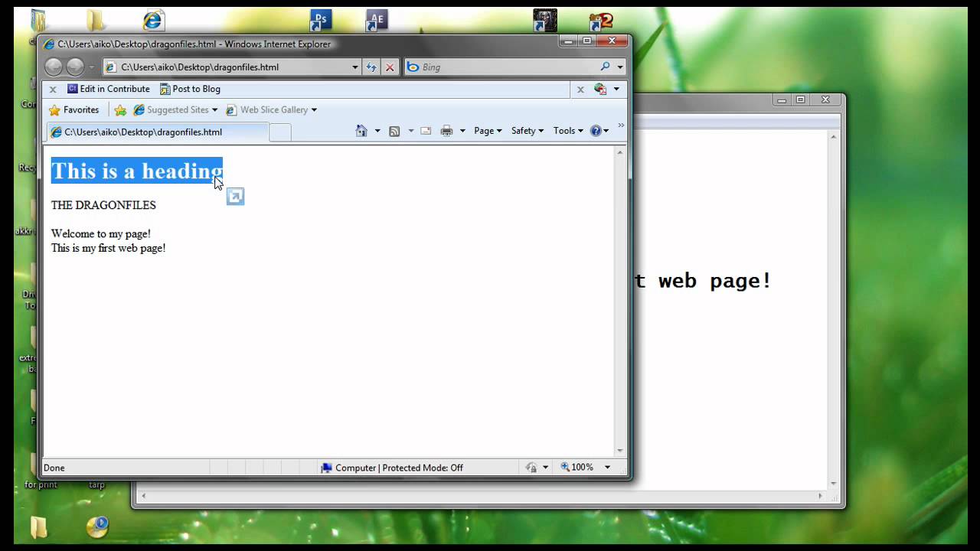
Task: Close the Contribute toolbar with its left X
Action: point(53,90)
